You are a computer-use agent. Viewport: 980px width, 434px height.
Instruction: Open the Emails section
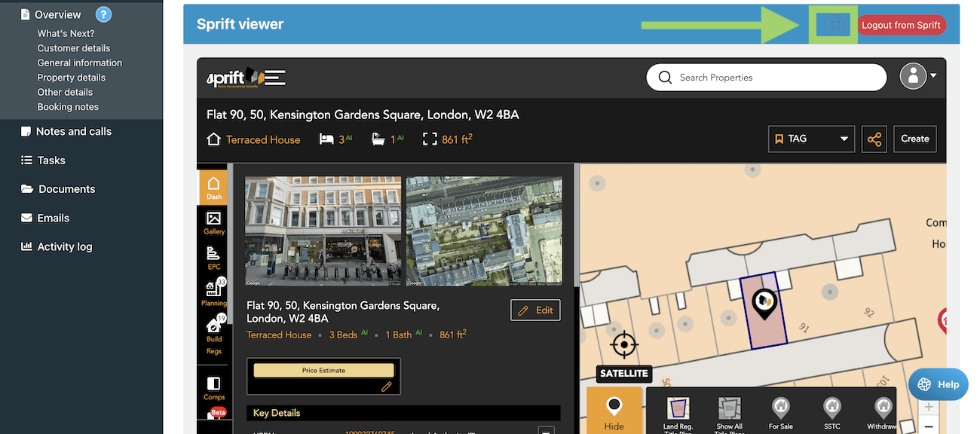pos(53,218)
